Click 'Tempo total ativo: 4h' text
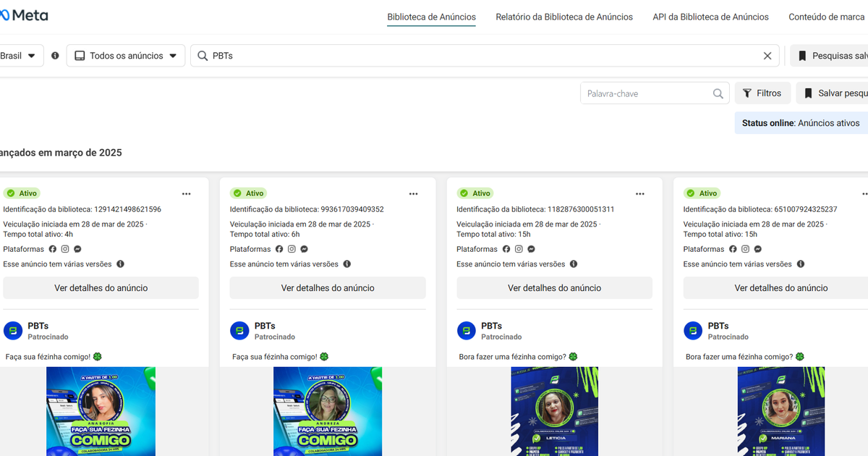The width and height of the screenshot is (868, 456). click(x=38, y=235)
